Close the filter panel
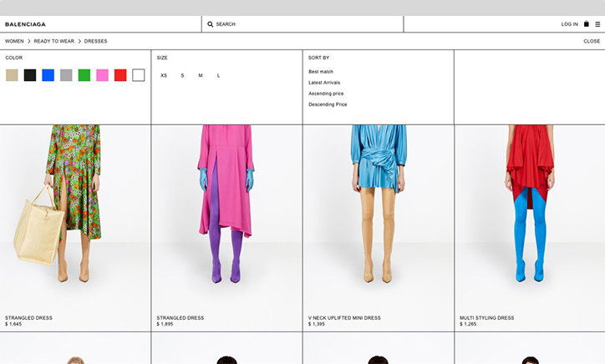The height and width of the screenshot is (364, 605). (x=592, y=41)
